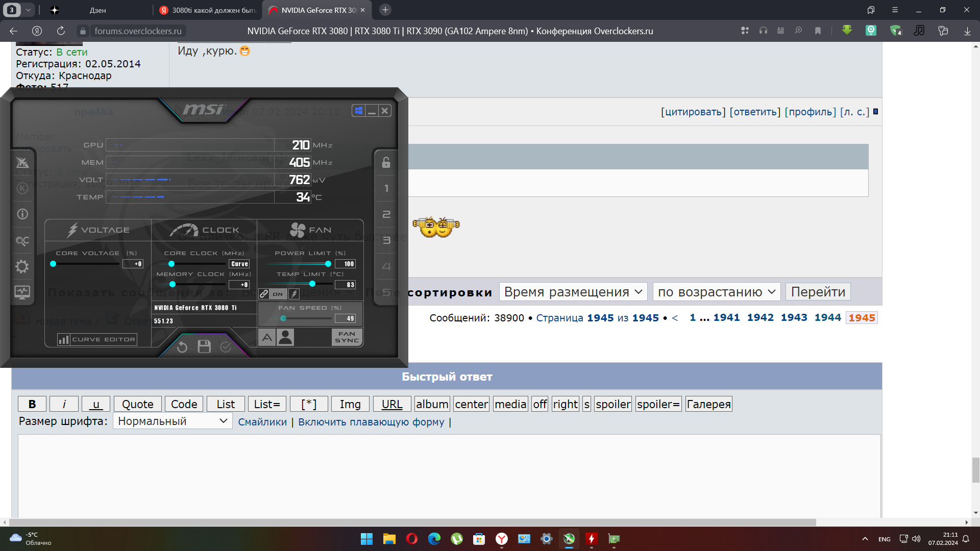Click inside the quick reply text area
The width and height of the screenshot is (980, 551).
pyautogui.click(x=449, y=474)
